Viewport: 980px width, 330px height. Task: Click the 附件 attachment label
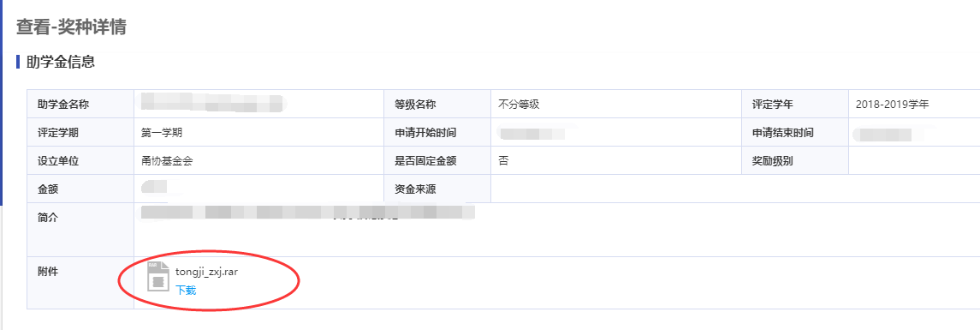(48, 271)
